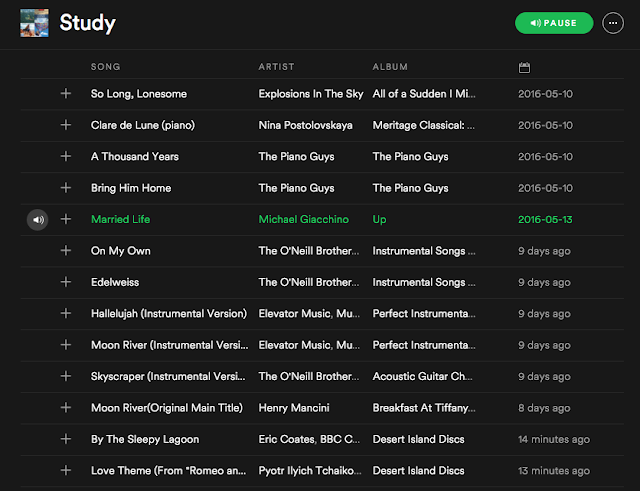Click plus icon for By The Sleepy Lagoon
Image resolution: width=640 pixels, height=491 pixels.
[x=66, y=439]
